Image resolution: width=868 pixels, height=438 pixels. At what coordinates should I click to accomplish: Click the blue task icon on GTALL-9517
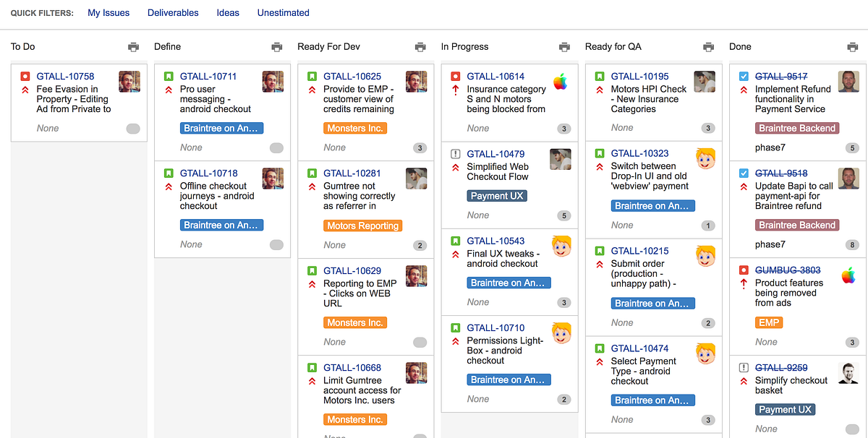tap(743, 76)
